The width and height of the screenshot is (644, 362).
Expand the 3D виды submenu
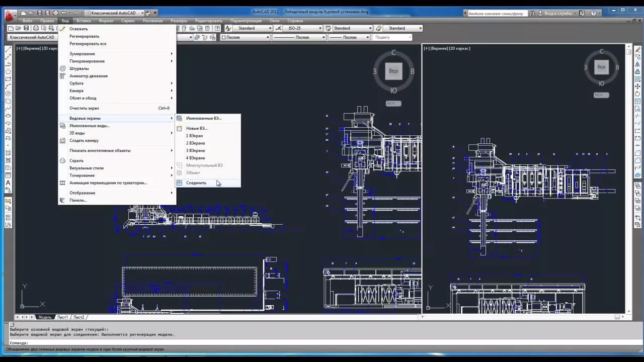coord(117,133)
